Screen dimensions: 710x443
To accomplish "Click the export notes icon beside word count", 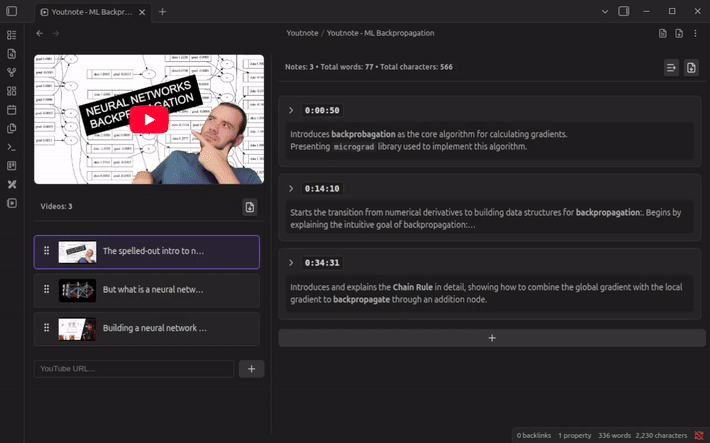I will (691, 68).
